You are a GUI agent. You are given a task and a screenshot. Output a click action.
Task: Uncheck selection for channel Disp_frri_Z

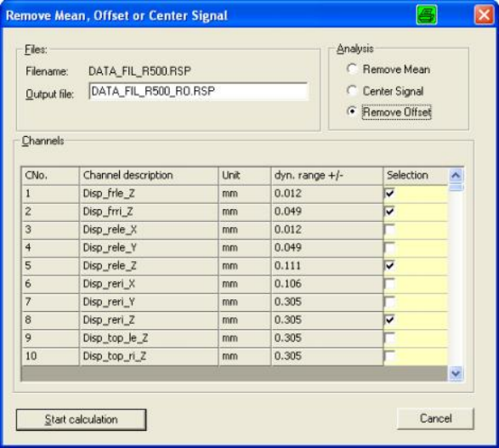pyautogui.click(x=389, y=212)
